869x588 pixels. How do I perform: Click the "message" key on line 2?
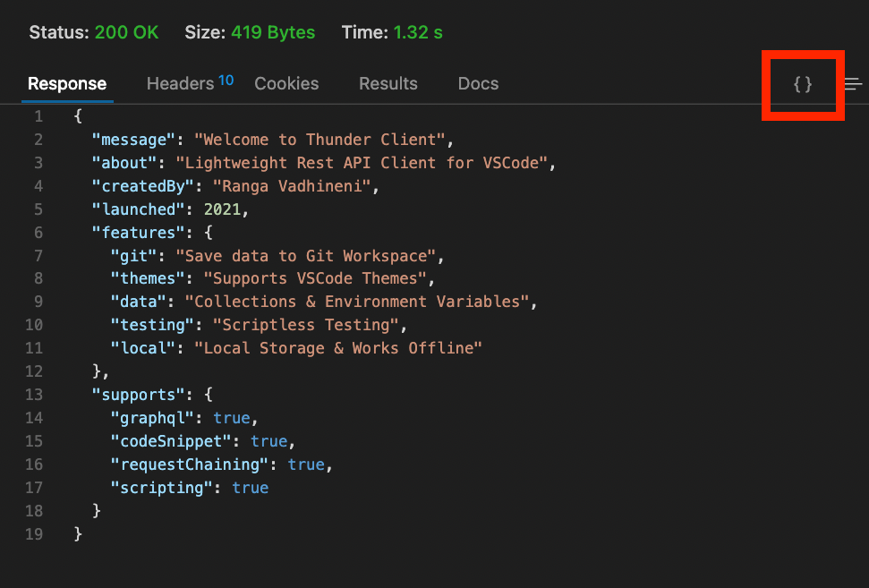pyautogui.click(x=133, y=140)
